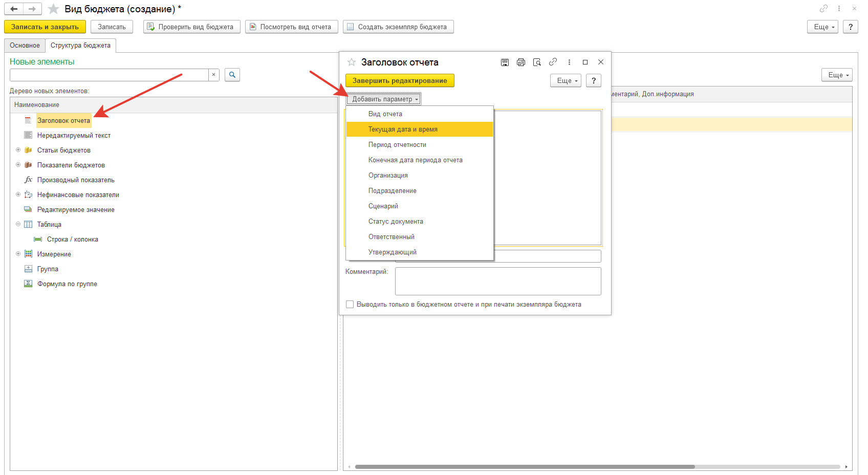Click the link icon in dialog header

553,62
